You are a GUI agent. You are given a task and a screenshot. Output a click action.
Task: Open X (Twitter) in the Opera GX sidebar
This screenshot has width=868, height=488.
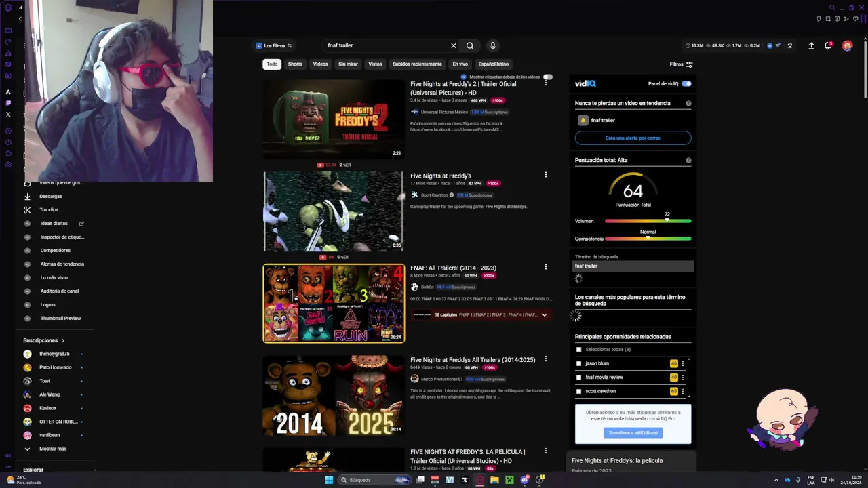click(x=8, y=114)
